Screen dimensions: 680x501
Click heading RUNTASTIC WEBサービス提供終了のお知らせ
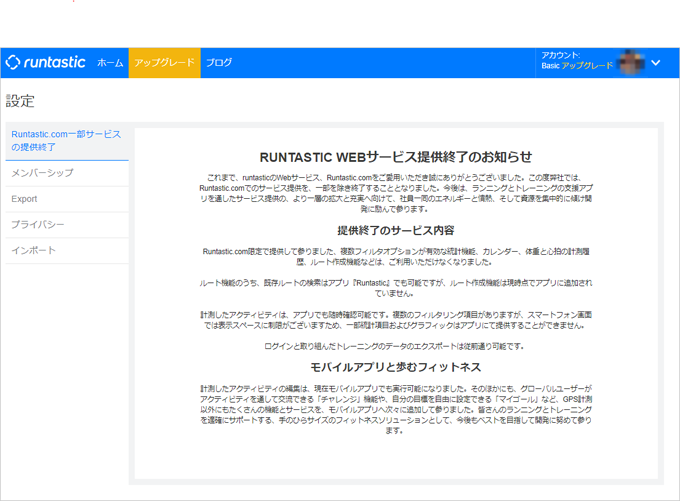[x=396, y=157]
